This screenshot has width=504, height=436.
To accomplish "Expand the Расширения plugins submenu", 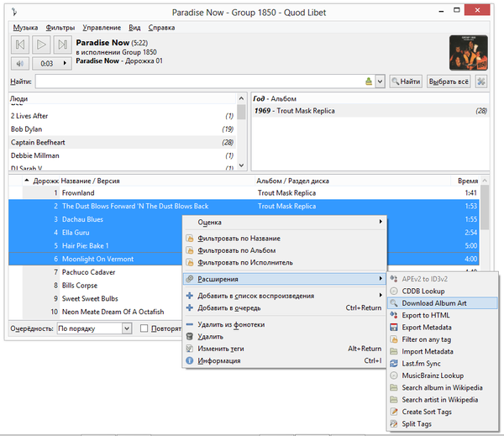I will pyautogui.click(x=285, y=279).
